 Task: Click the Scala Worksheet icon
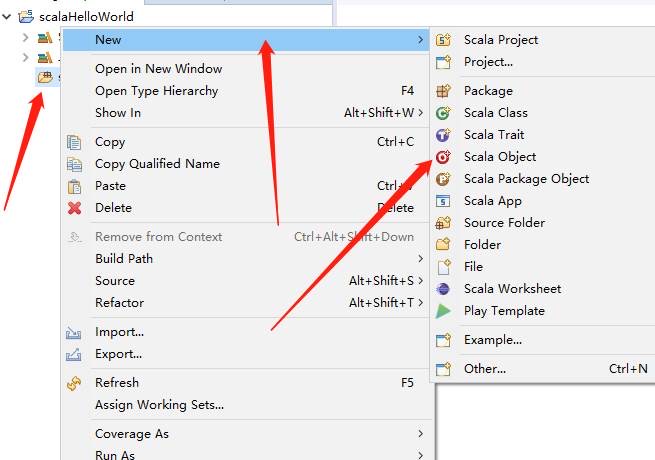tap(444, 289)
